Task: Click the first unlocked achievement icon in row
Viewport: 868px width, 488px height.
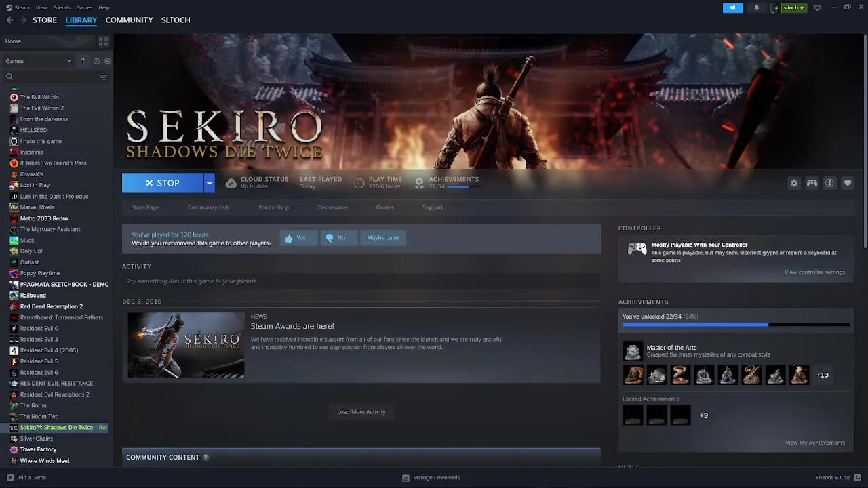Action: click(x=633, y=375)
